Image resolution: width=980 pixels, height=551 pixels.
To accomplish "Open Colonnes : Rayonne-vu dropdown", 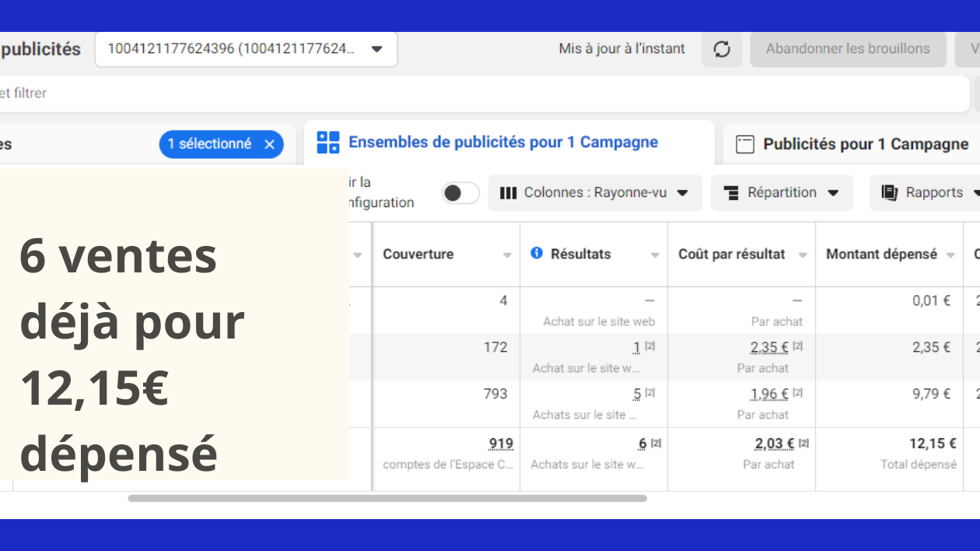I will (595, 193).
